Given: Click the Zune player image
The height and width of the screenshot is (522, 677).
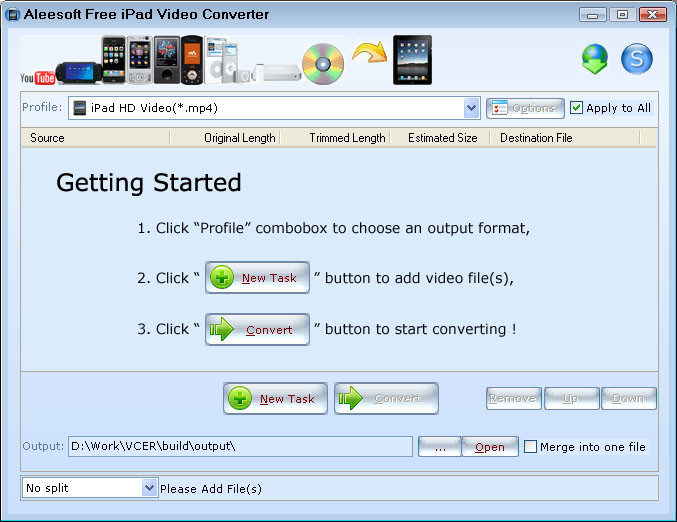Looking at the screenshot, I should click(167, 60).
